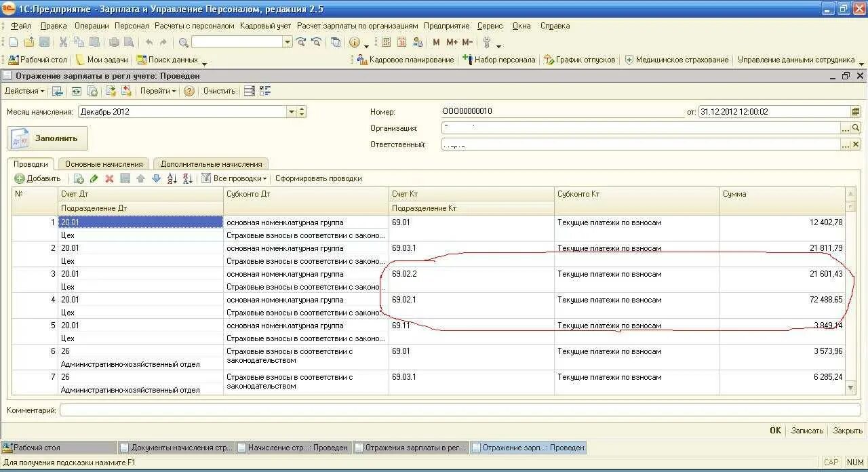Open the help info icon in main toolbar
This screenshot has width=868, height=472.
pos(355,42)
